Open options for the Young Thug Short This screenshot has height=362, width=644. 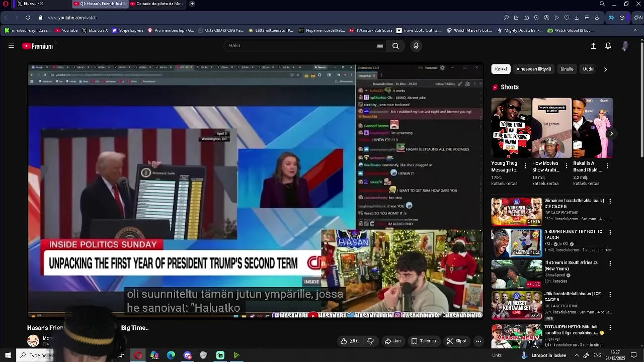[x=526, y=165]
